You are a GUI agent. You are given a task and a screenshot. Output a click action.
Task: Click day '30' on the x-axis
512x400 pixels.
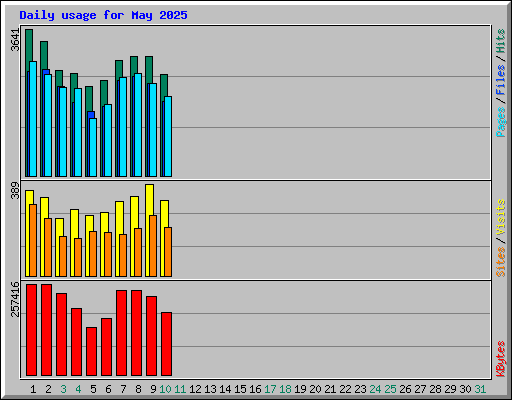coord(465,389)
